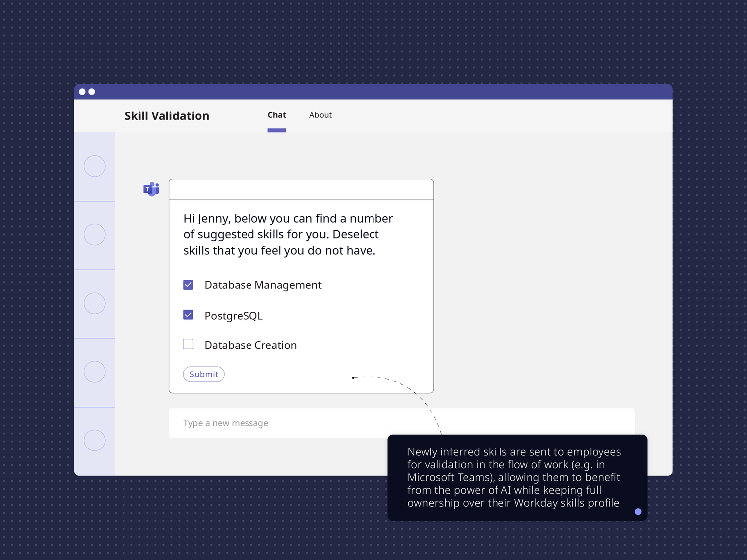Screen dimensions: 747x560
Task: Deselect the PostgreSQL skill checkbox
Action: pyautogui.click(x=188, y=315)
